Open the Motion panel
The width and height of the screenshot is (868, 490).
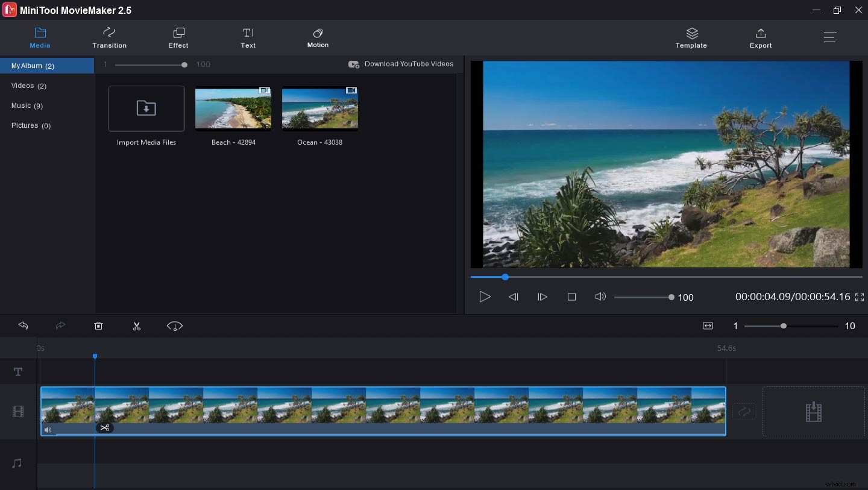coord(318,37)
